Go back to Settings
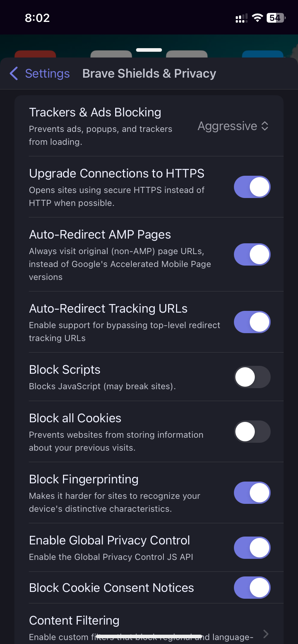The width and height of the screenshot is (298, 644). [40, 73]
